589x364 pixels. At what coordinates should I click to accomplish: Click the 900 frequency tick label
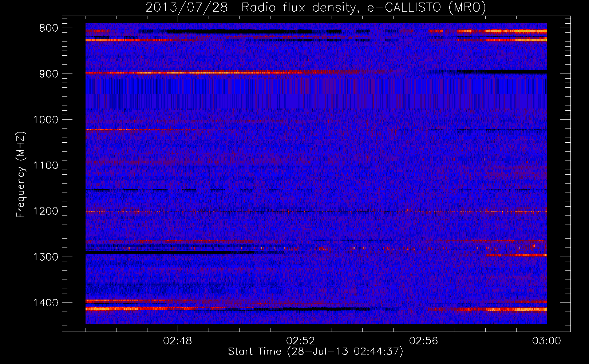pos(48,74)
